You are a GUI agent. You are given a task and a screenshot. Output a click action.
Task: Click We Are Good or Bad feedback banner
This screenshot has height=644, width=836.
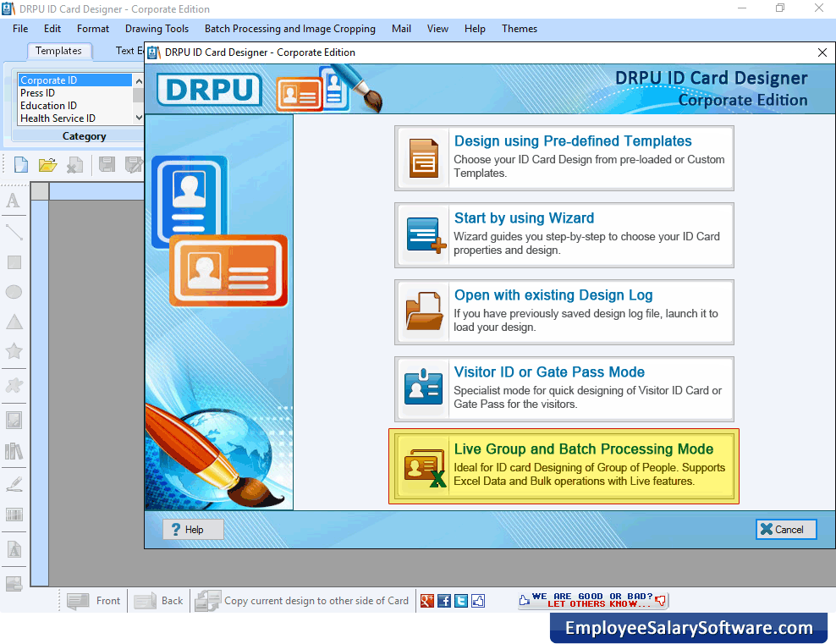coord(593,600)
